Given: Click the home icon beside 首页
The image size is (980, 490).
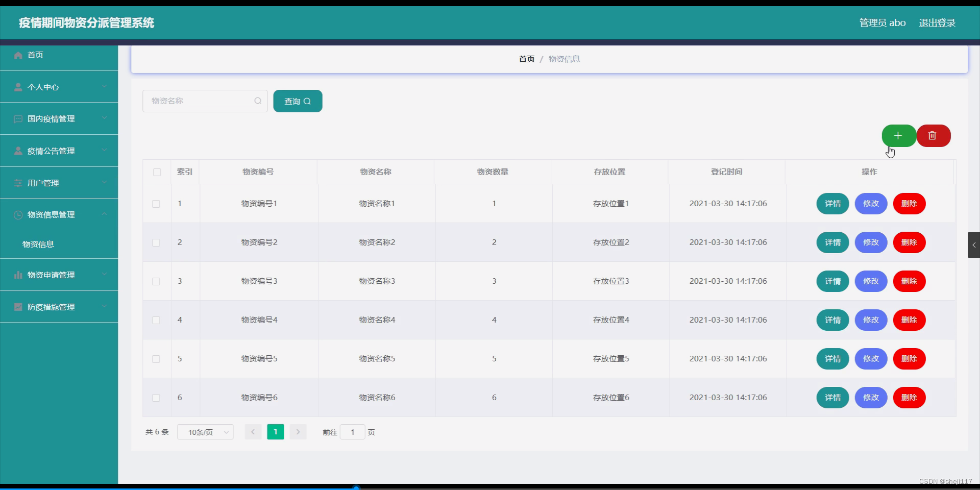Looking at the screenshot, I should click(18, 55).
